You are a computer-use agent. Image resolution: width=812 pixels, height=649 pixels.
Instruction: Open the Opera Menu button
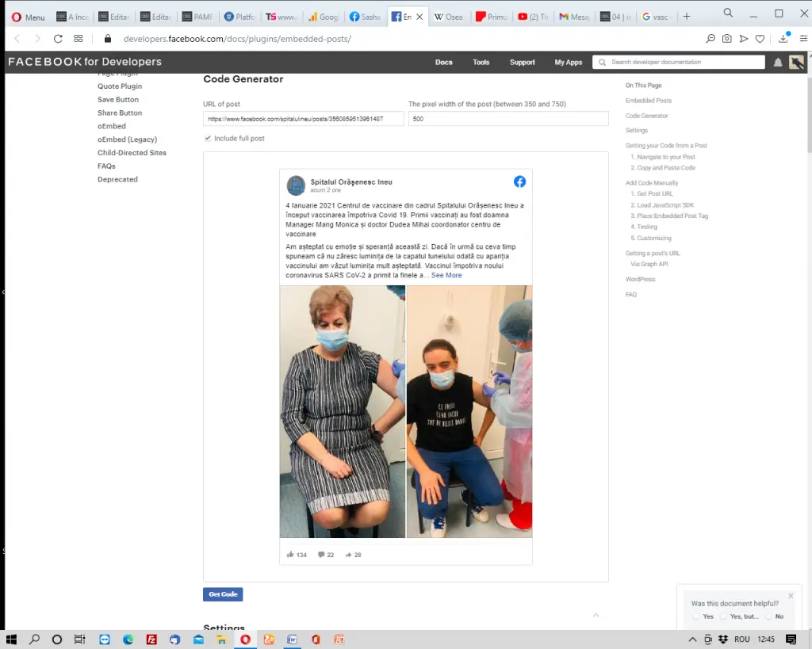[29, 17]
